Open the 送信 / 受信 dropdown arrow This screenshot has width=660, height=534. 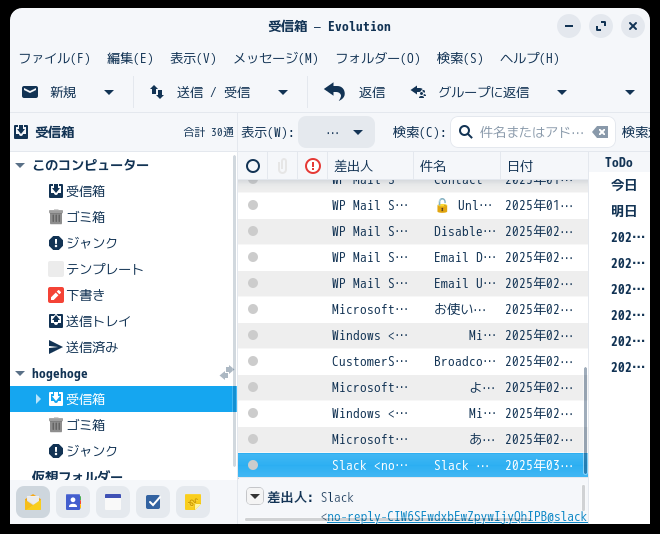pyautogui.click(x=283, y=92)
